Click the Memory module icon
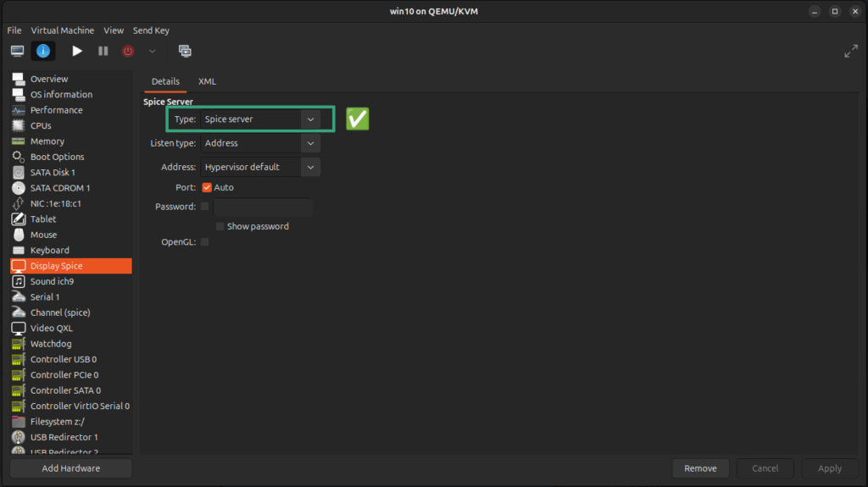 (x=19, y=141)
